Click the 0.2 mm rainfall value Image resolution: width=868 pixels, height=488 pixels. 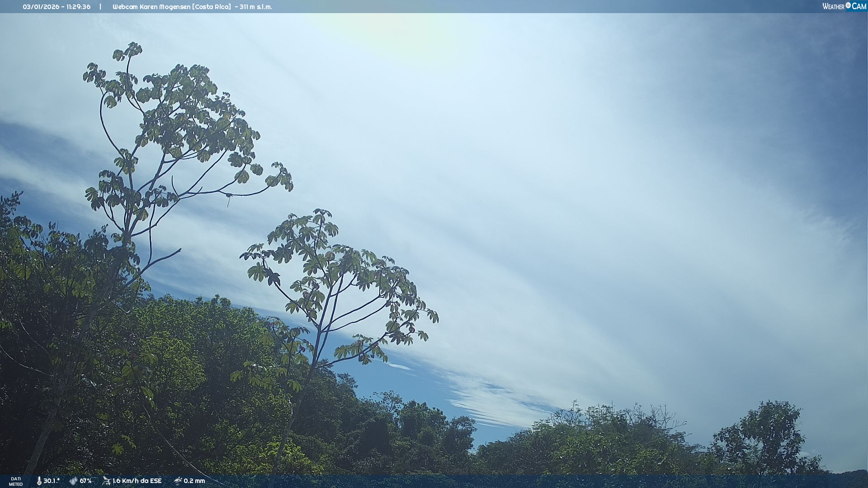pyautogui.click(x=194, y=481)
